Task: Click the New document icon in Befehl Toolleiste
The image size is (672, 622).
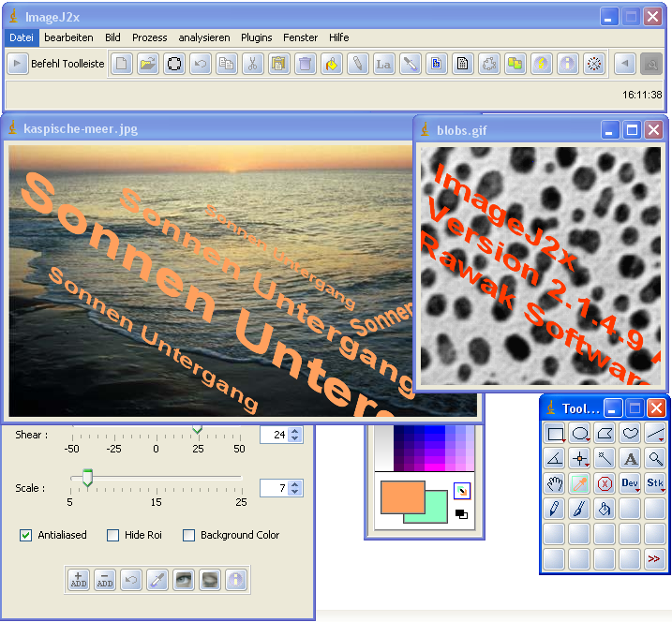Action: 122,65
